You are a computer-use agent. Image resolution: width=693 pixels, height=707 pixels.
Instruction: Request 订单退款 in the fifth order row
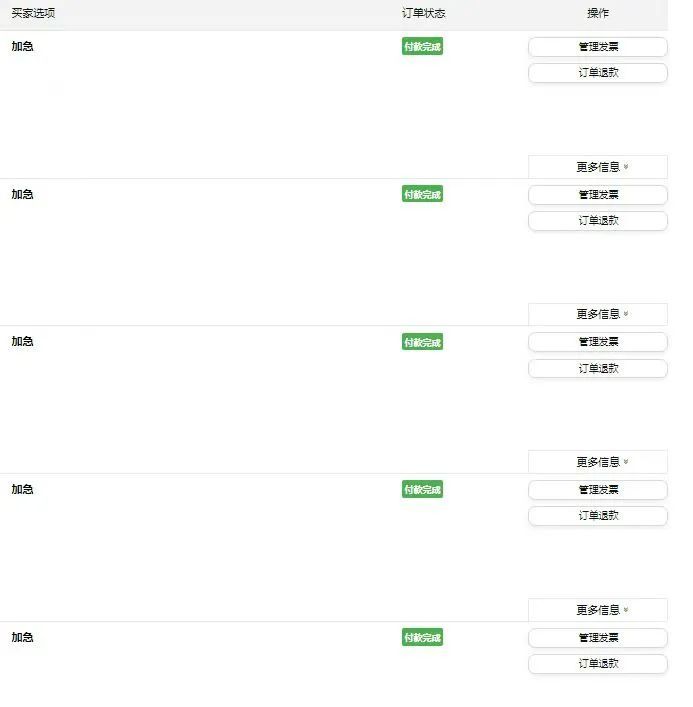(x=597, y=664)
